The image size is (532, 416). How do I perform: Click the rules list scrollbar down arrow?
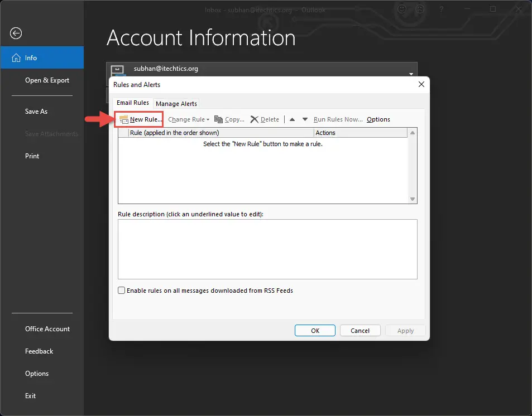[413, 199]
